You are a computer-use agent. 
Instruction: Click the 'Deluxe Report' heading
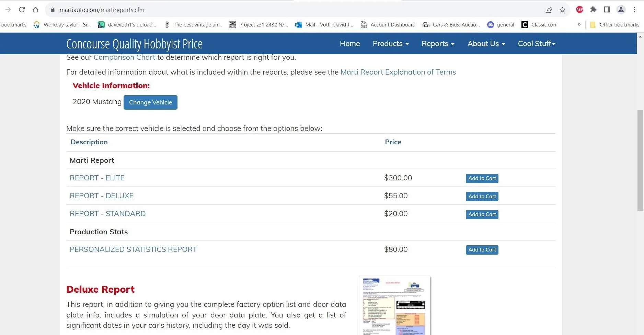(x=100, y=289)
